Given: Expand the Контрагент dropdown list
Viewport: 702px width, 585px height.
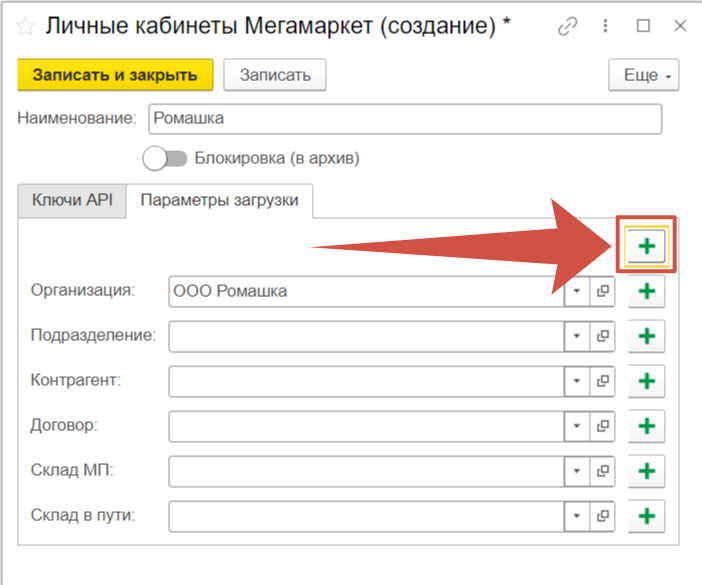Looking at the screenshot, I should tap(577, 381).
